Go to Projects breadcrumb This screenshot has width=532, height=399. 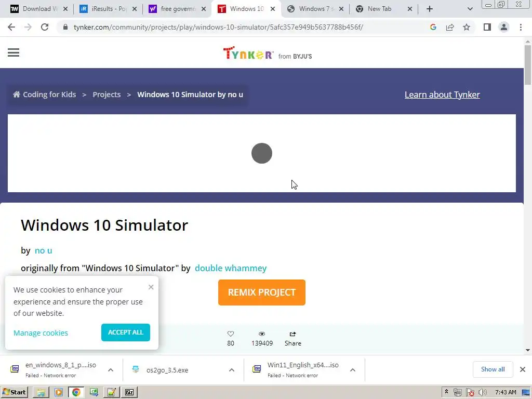point(107,95)
